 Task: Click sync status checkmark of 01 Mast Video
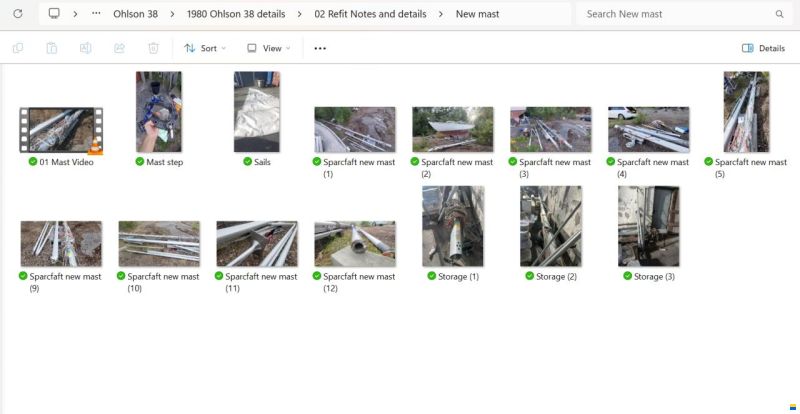tap(33, 162)
